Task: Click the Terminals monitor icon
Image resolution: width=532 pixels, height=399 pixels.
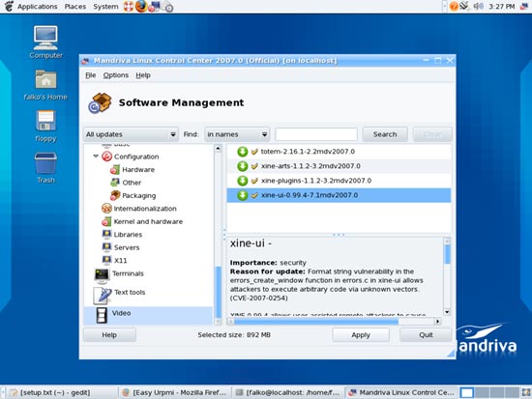Action: click(102, 275)
